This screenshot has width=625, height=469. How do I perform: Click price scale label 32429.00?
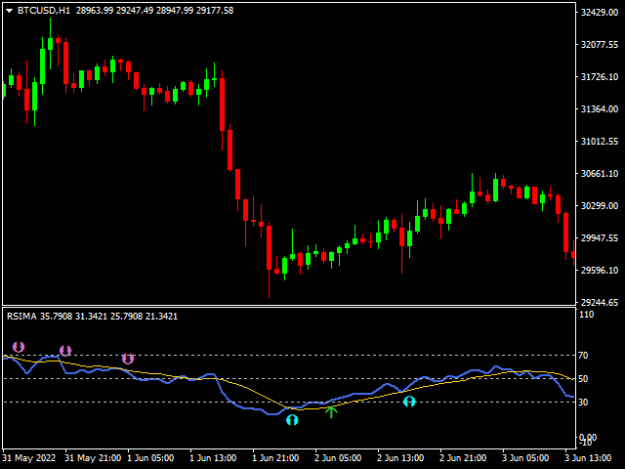599,12
